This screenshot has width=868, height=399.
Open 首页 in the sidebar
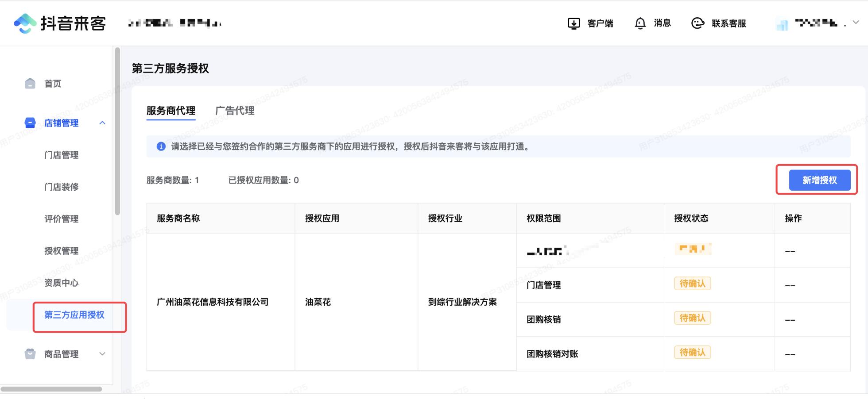click(53, 84)
